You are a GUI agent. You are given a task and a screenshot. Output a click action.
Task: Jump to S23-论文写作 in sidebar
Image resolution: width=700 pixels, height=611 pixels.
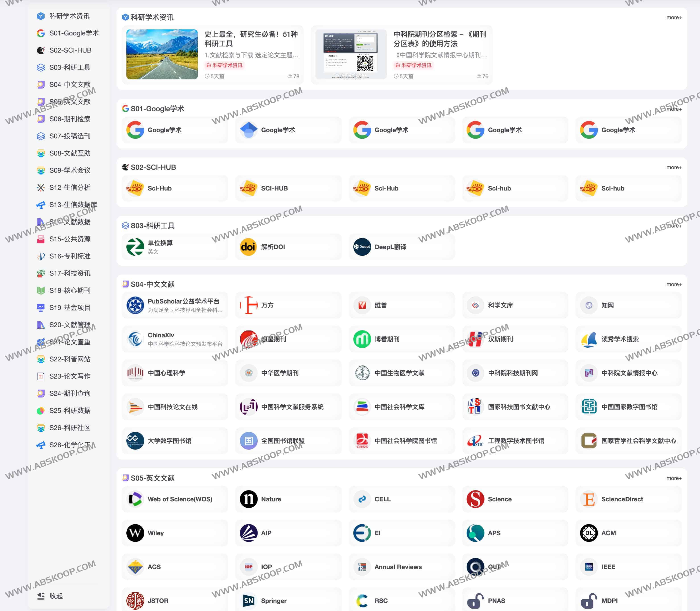point(70,376)
